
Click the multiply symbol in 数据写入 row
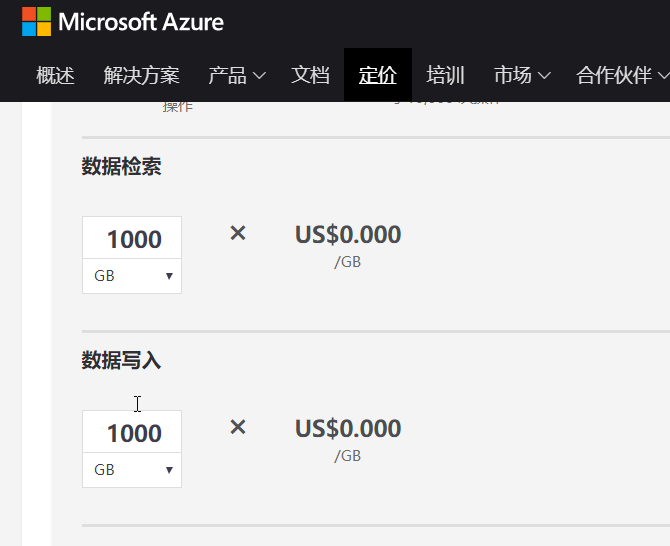[238, 427]
